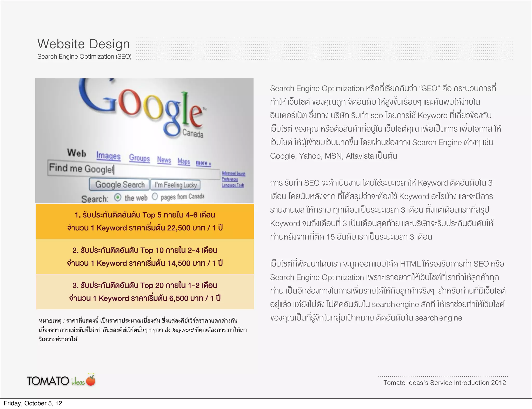This screenshot has width=532, height=409.
Task: Select the Web tab label
Action: [x=77, y=153]
